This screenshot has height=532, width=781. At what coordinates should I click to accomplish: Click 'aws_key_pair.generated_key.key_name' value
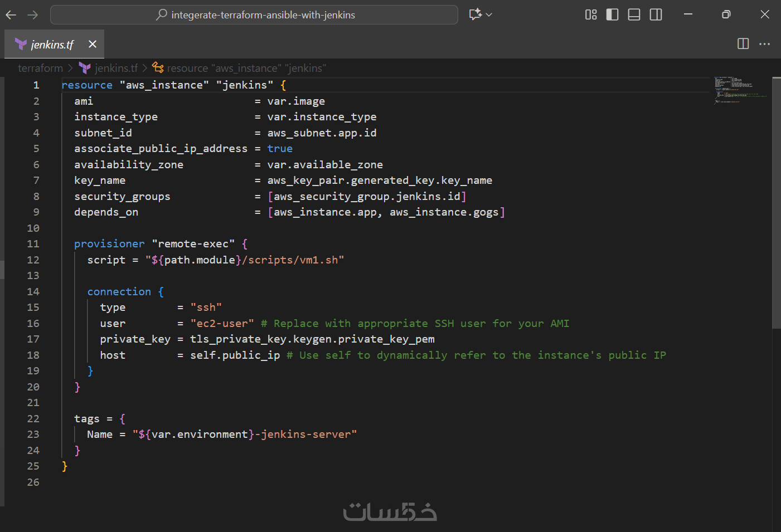(380, 180)
